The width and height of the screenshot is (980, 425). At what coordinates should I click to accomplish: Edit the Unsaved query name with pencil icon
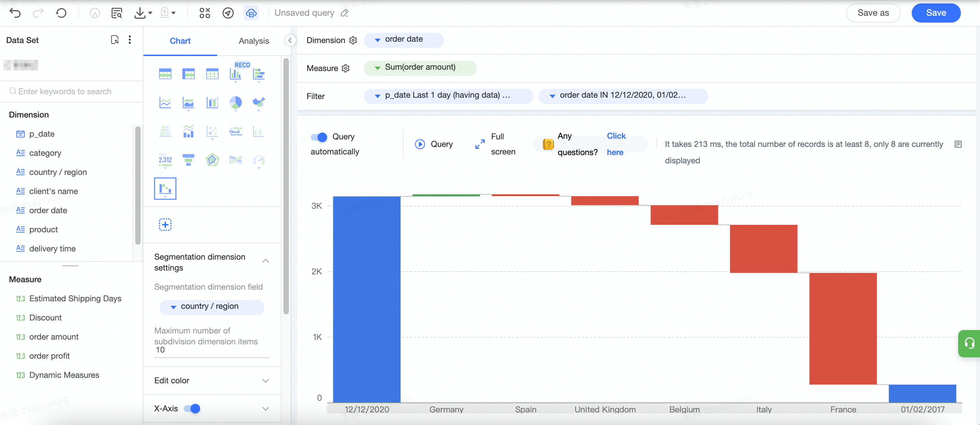click(x=345, y=13)
